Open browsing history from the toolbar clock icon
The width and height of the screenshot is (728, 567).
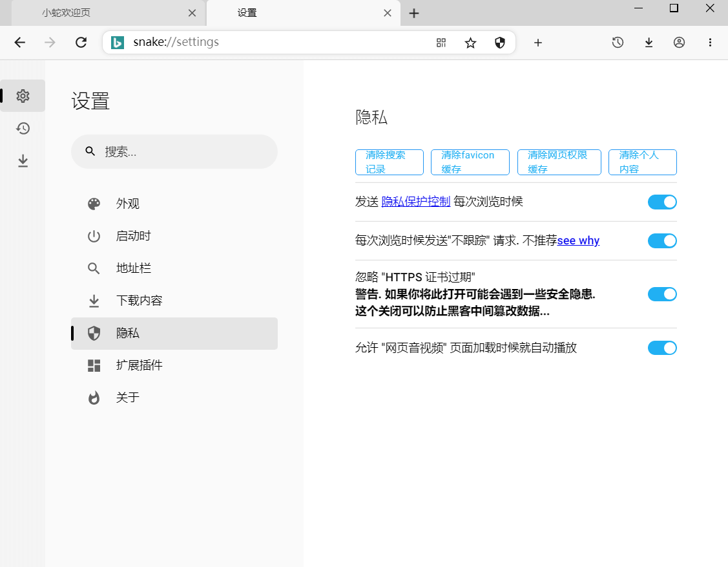click(618, 42)
